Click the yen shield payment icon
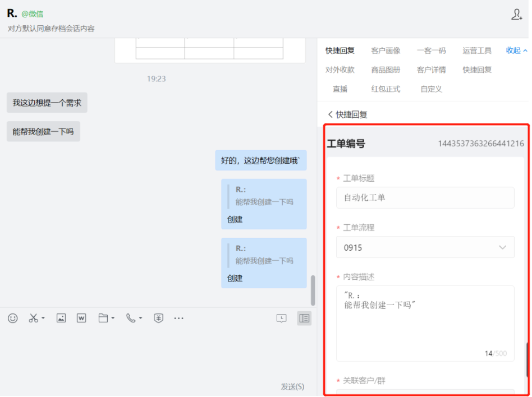The height and width of the screenshot is (397, 532). [158, 318]
